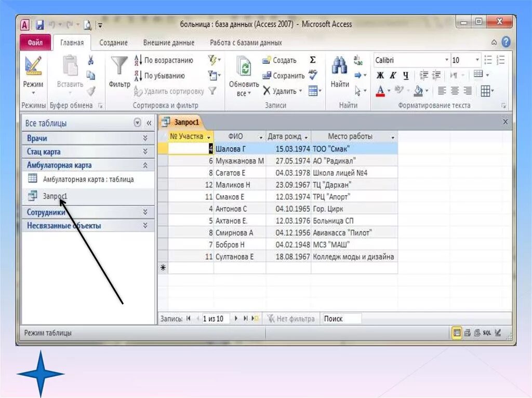Screen dimensions: 532x398
Task: Switch to Работа с базами данных tab
Action: click(x=246, y=43)
